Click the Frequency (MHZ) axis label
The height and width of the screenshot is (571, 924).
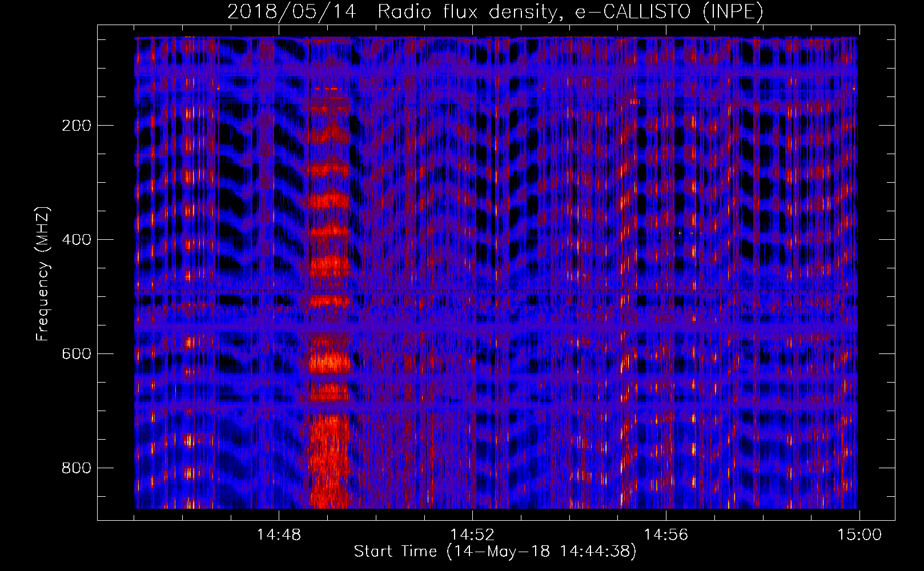[x=43, y=274]
